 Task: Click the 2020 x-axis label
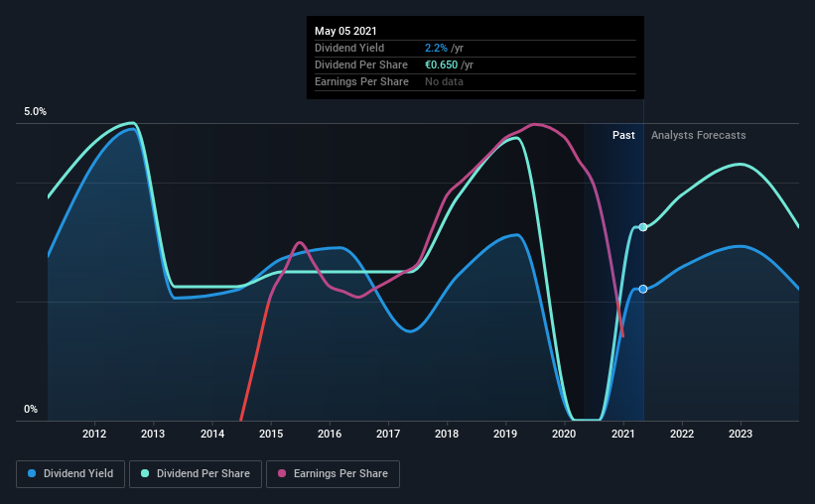(x=564, y=434)
